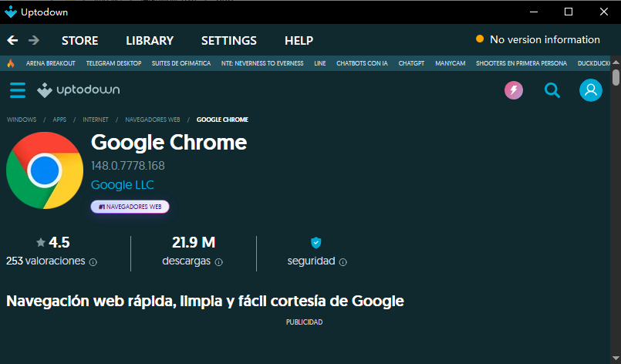Open the Google LLC developer link
This screenshot has height=364, width=621.
pyautogui.click(x=123, y=185)
